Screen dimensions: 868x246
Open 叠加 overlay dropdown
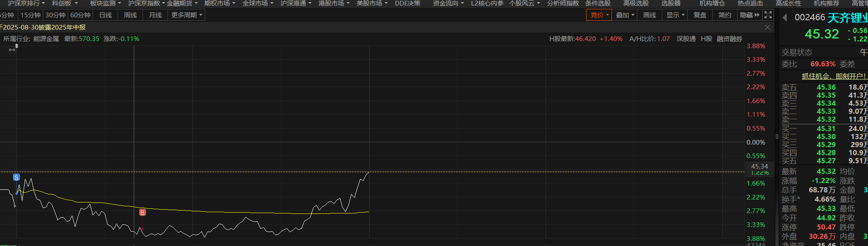(625, 15)
